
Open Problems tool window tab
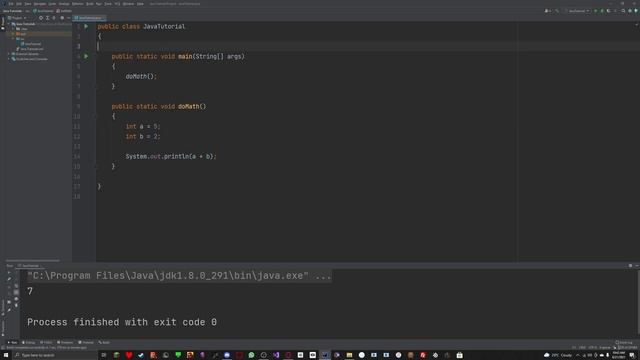coord(65,342)
